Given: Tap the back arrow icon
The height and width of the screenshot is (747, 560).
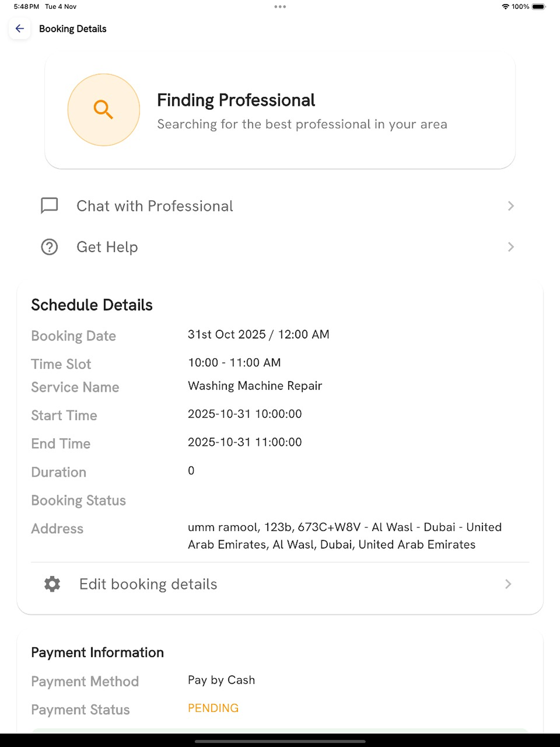Looking at the screenshot, I should click(20, 29).
